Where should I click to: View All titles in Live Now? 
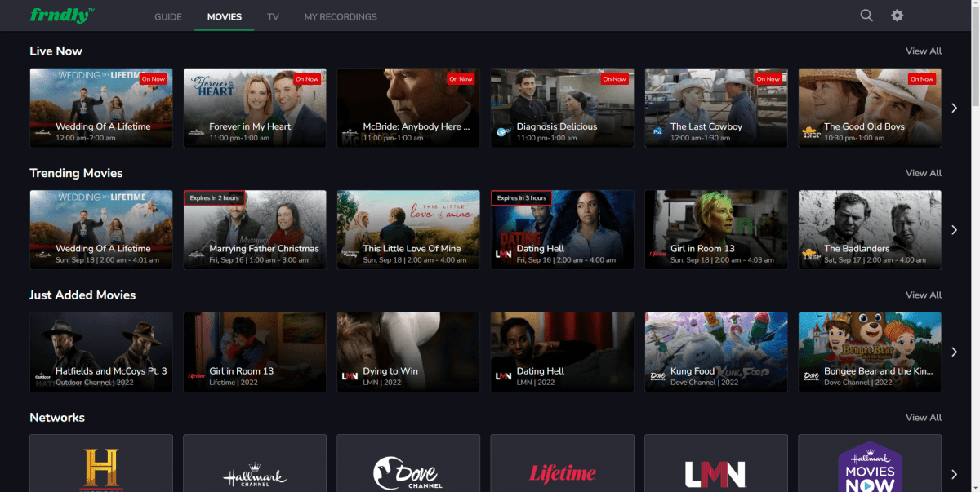(923, 51)
